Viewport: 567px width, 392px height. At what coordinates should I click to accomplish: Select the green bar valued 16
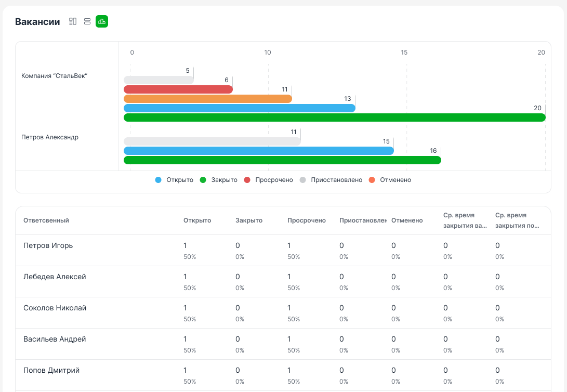pyautogui.click(x=282, y=160)
